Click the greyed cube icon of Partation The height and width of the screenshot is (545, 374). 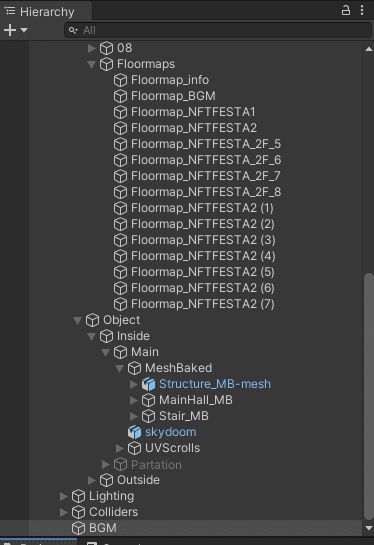pyautogui.click(x=121, y=464)
